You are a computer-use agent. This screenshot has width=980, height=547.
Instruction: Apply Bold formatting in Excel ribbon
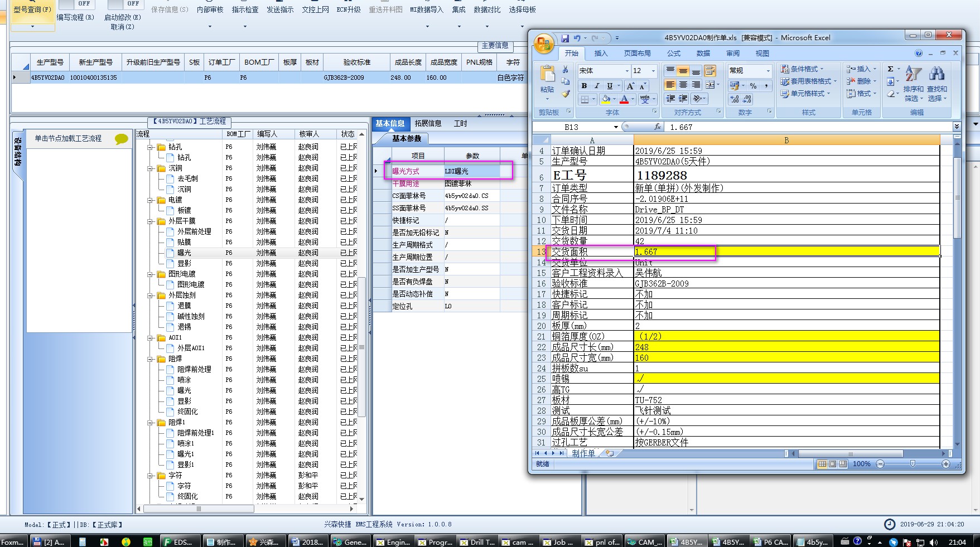tap(584, 86)
